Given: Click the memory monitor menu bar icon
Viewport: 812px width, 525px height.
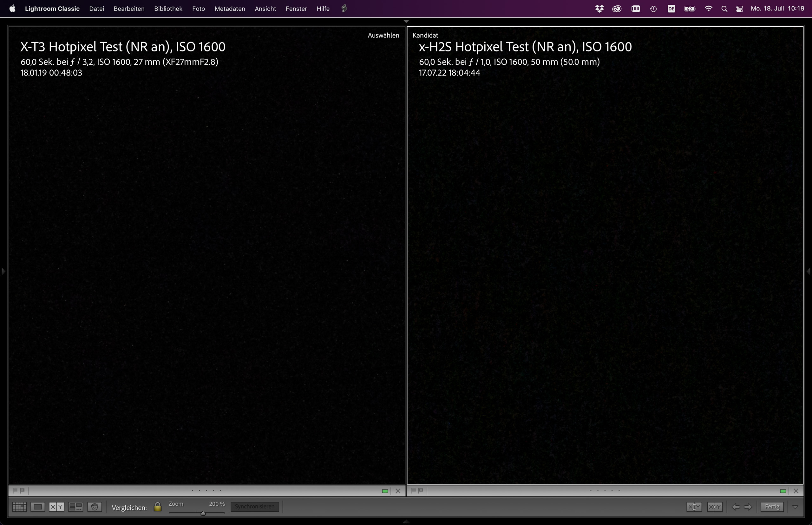Looking at the screenshot, I should click(x=635, y=9).
